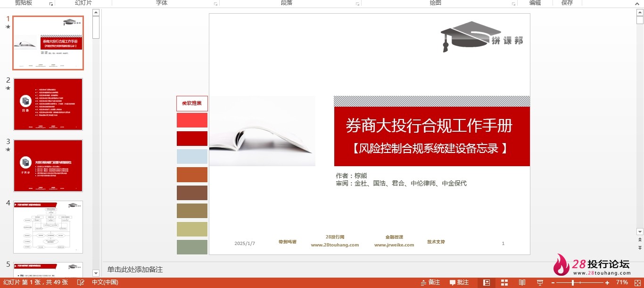Click the date 2025/1/7 in footer
This screenshot has width=644, height=288.
tap(245, 244)
